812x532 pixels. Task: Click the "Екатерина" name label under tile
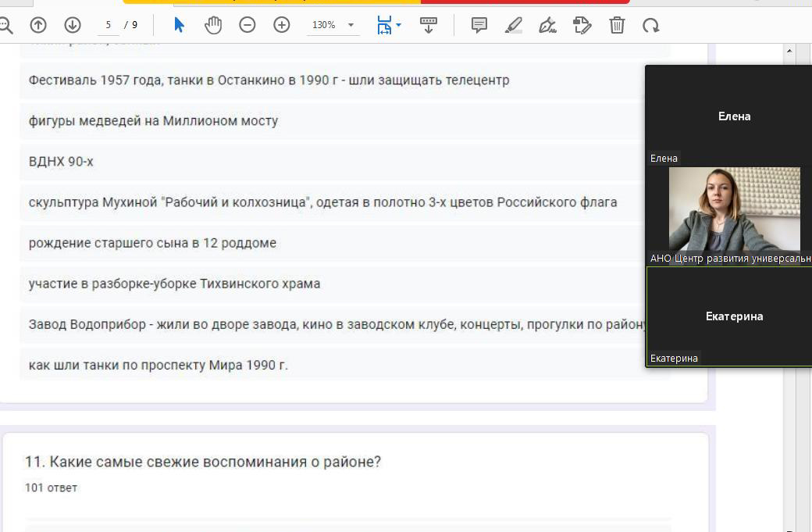[x=675, y=359]
